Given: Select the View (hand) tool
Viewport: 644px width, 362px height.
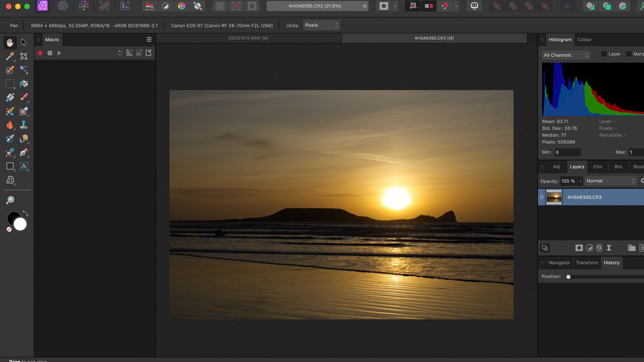Looking at the screenshot, I should [x=10, y=42].
